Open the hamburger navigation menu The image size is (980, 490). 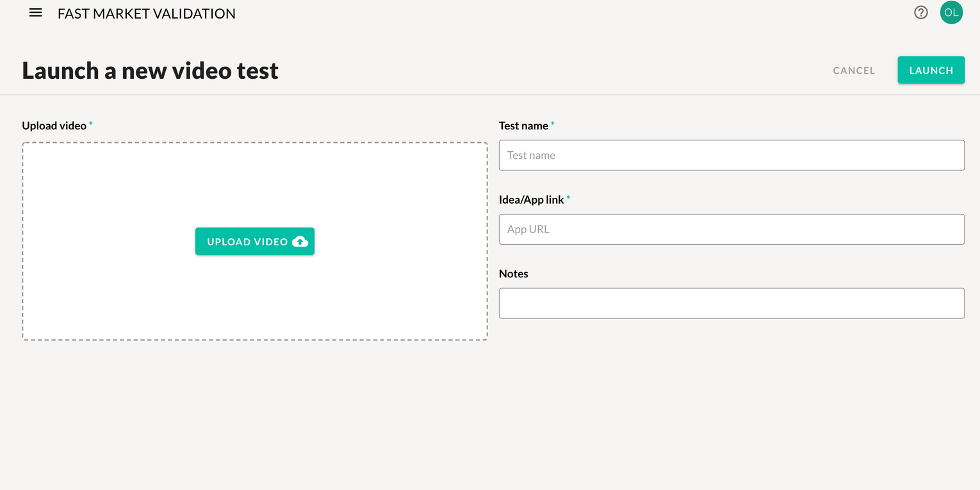tap(36, 13)
